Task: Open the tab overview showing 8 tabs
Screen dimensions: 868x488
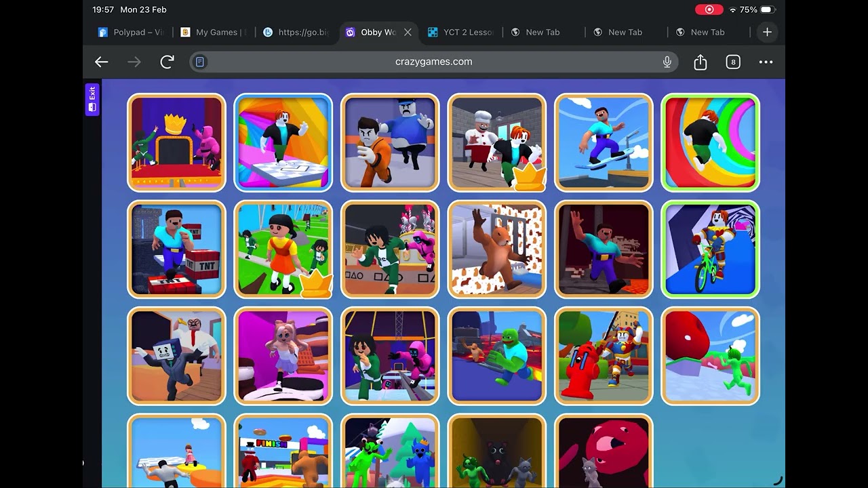Action: [733, 62]
